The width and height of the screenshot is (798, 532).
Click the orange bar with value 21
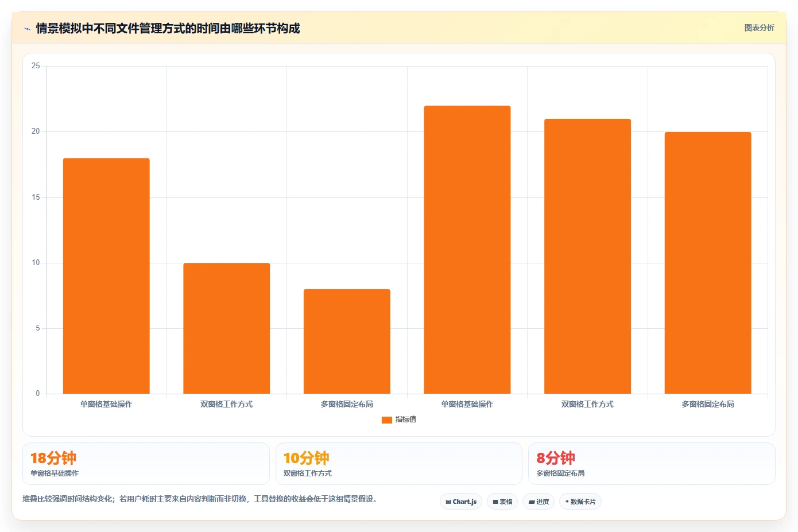pyautogui.click(x=587, y=257)
